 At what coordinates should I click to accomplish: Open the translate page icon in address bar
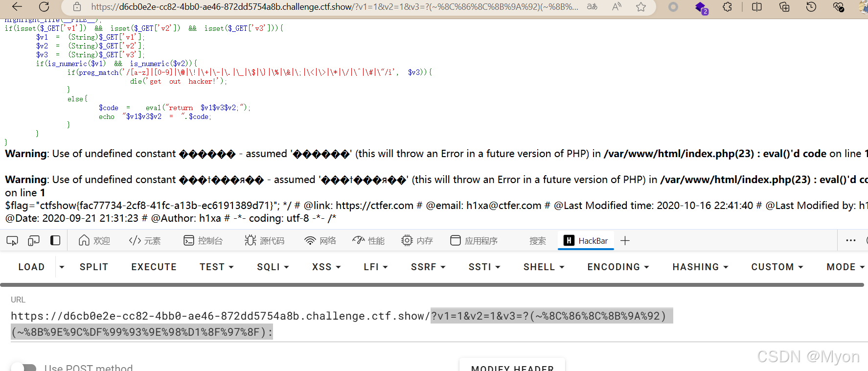[592, 7]
